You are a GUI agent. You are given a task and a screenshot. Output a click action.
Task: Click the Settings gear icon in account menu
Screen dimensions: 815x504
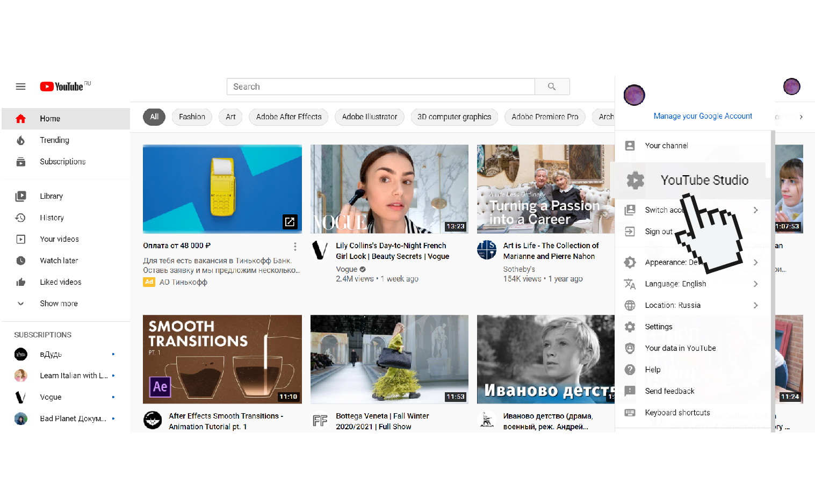[630, 327]
